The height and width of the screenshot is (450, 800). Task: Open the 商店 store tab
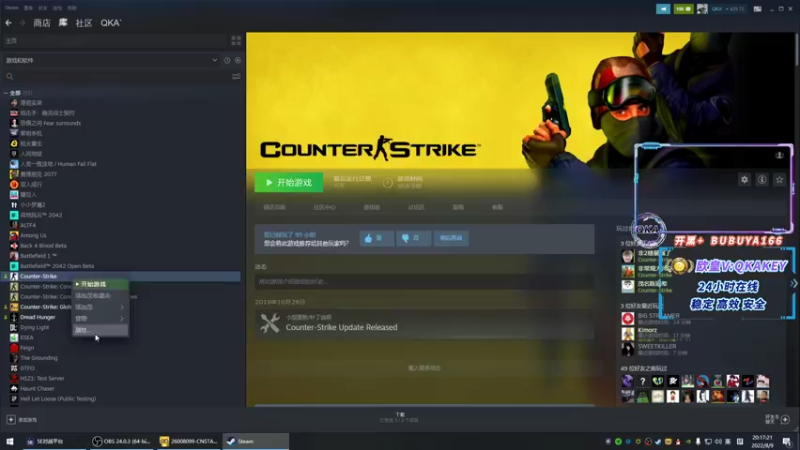click(x=42, y=23)
